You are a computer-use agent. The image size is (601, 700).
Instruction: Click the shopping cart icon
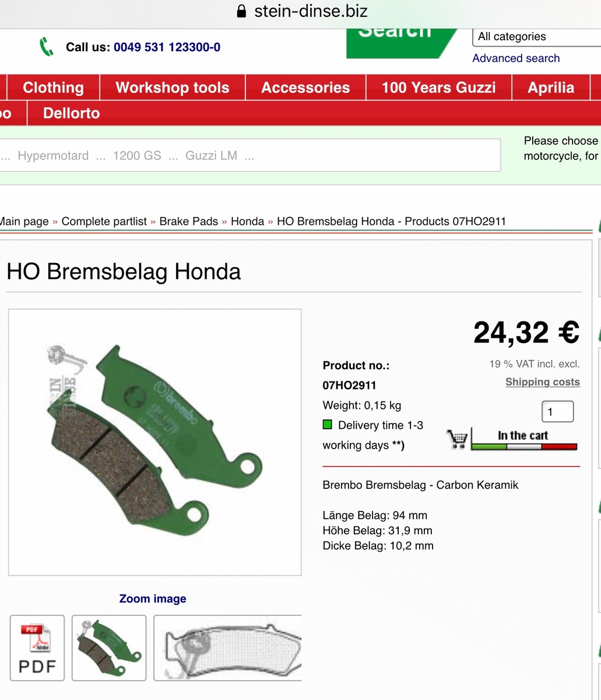click(457, 439)
